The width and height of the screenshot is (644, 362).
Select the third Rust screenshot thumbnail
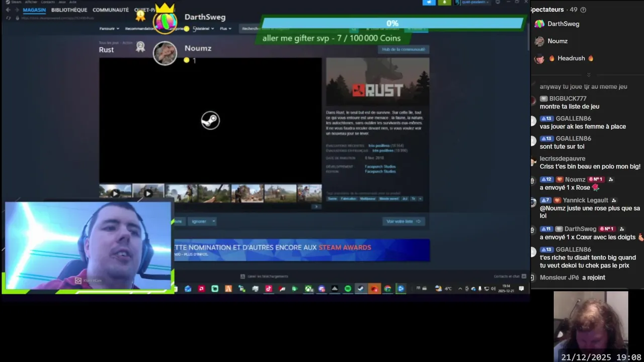click(181, 193)
